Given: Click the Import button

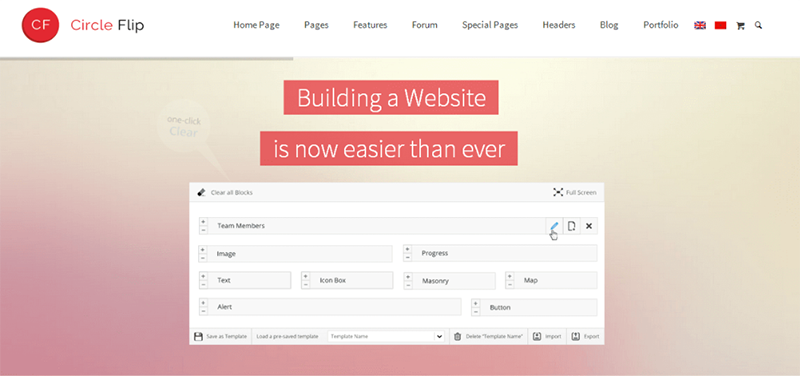Looking at the screenshot, I should click(x=547, y=336).
